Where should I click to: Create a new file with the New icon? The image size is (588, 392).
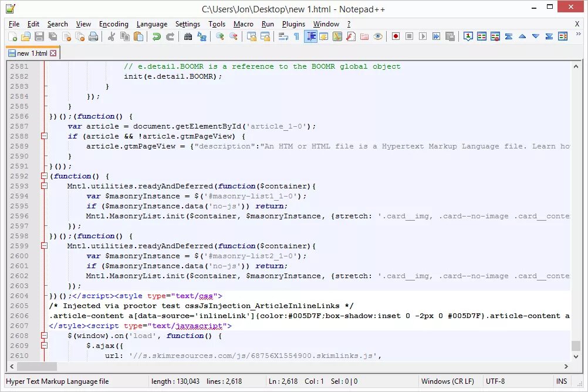(12, 36)
